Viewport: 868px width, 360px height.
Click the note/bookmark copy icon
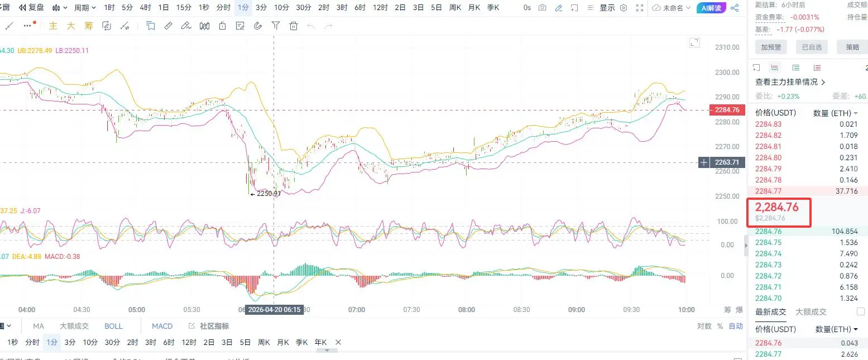point(151,26)
